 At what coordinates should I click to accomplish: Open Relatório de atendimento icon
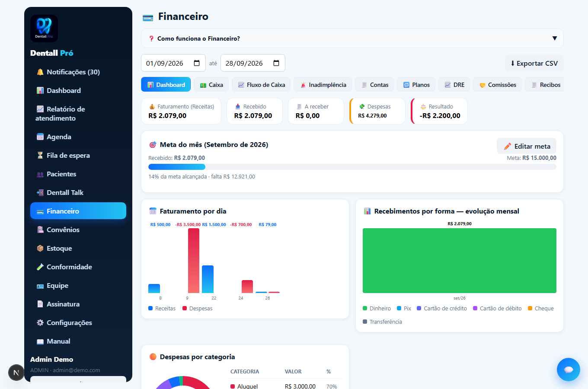pos(40,109)
